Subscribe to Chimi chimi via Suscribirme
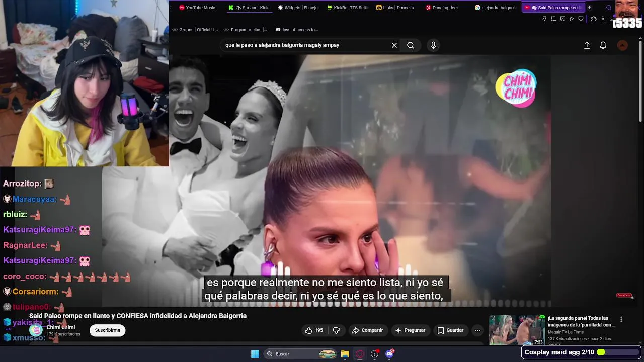This screenshot has width=644, height=362. [x=108, y=330]
